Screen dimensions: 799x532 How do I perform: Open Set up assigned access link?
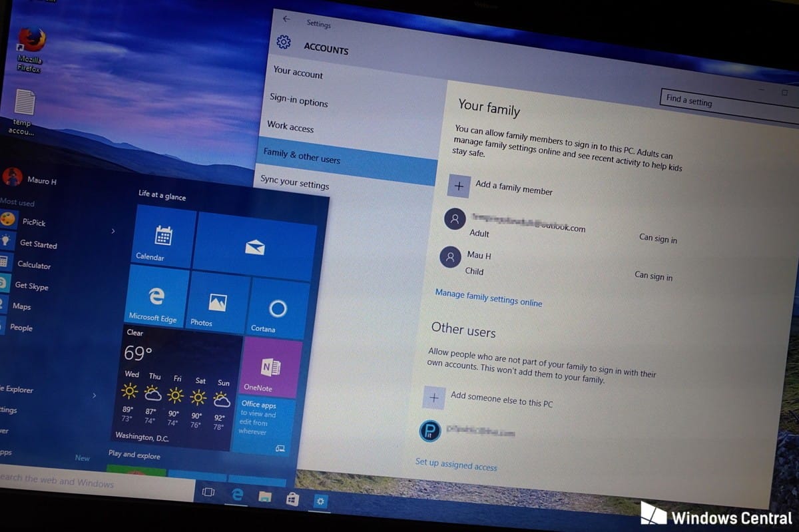[x=456, y=464]
